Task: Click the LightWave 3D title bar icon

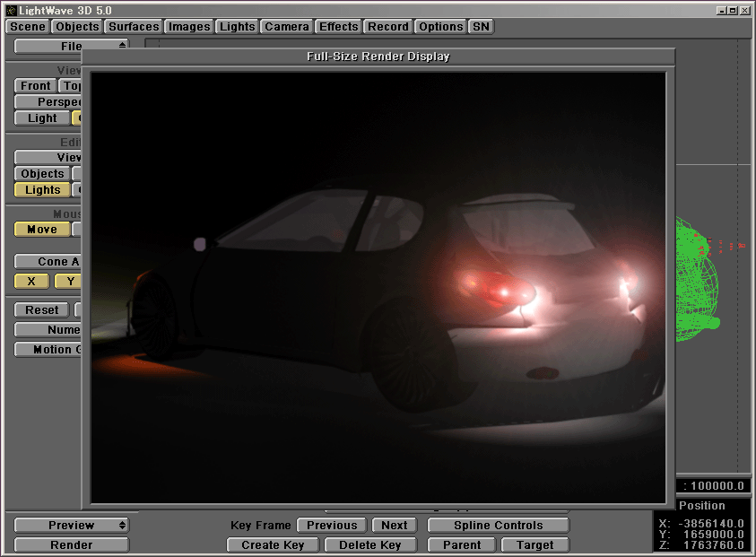Action: (10, 10)
